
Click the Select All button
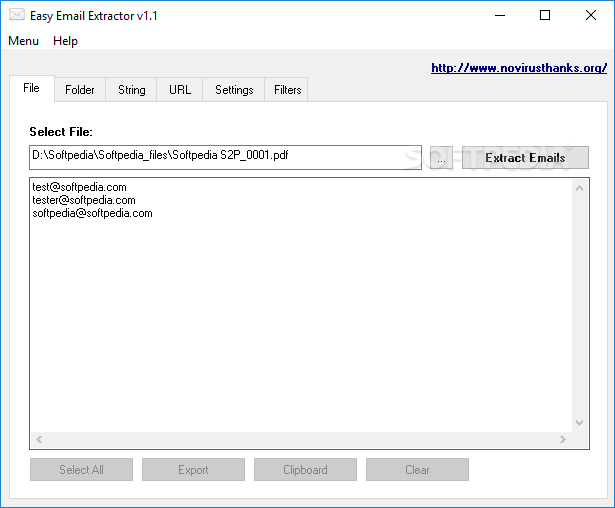[x=82, y=470]
